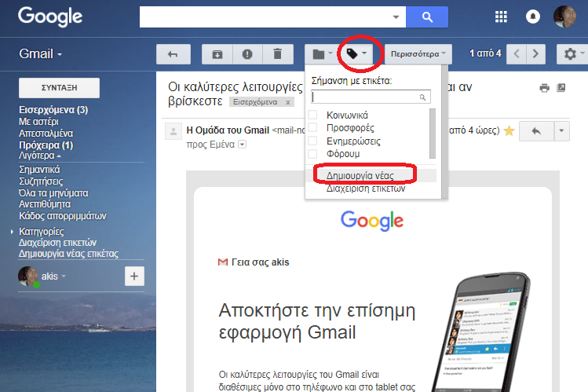588x392 pixels.
Task: Open the Σημαντικά label
Action: (x=39, y=170)
